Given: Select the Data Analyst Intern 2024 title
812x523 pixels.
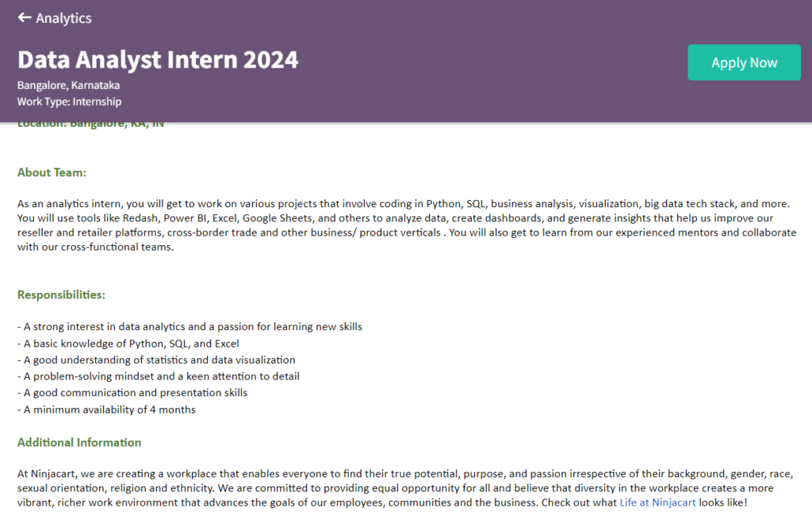Looking at the screenshot, I should tap(157, 60).
